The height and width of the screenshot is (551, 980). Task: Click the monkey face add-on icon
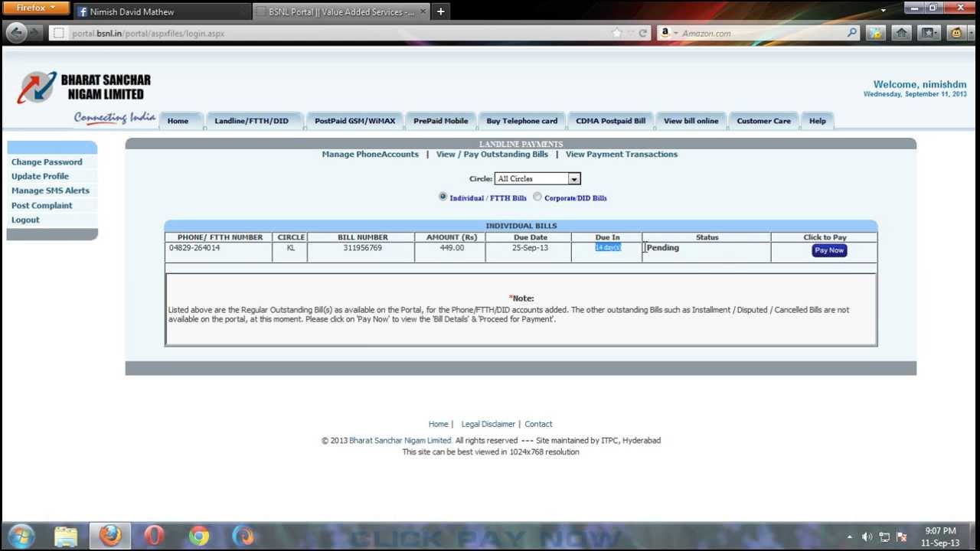(x=956, y=33)
